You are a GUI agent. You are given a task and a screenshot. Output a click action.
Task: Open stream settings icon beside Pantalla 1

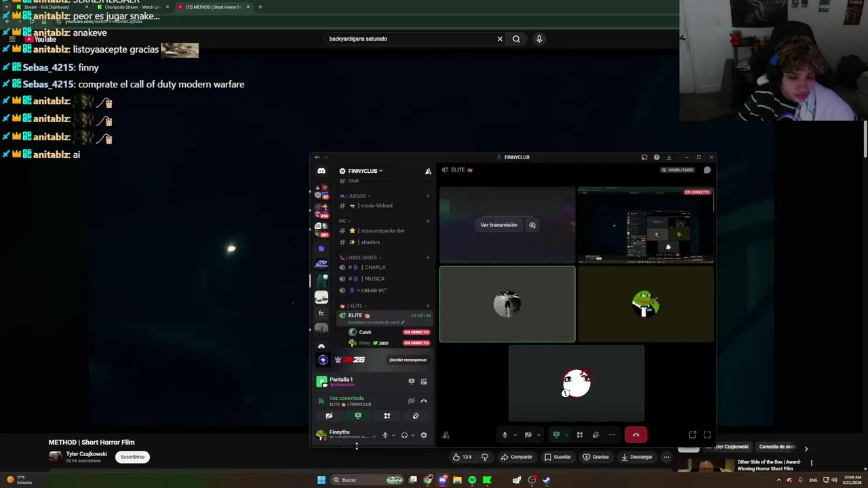pos(423,382)
